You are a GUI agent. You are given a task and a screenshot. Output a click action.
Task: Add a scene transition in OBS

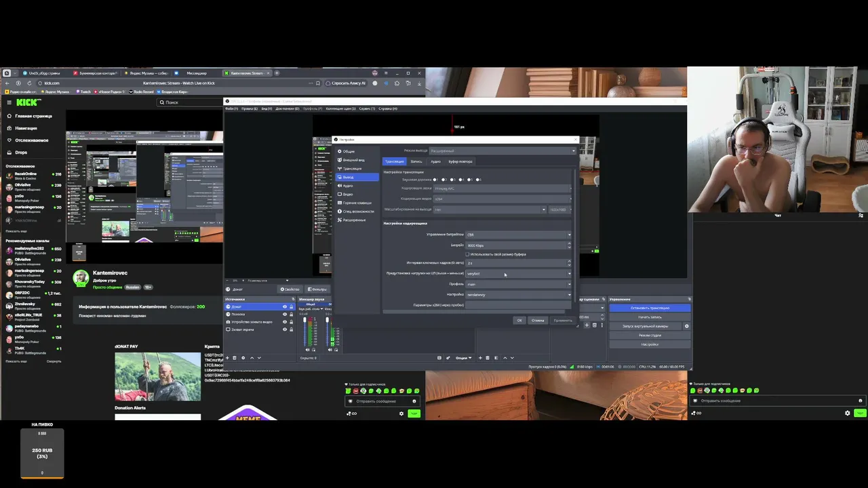[587, 325]
